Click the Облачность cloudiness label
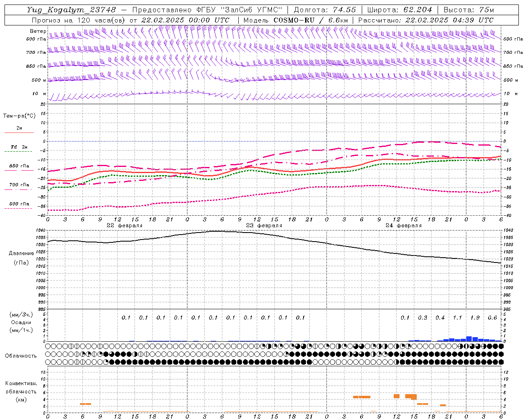Image resolution: width=525 pixels, height=420 pixels. coord(21,356)
